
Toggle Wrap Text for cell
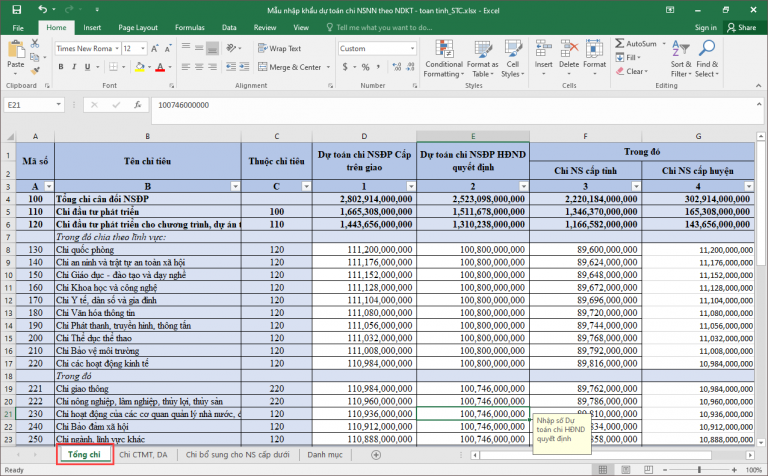click(280, 48)
